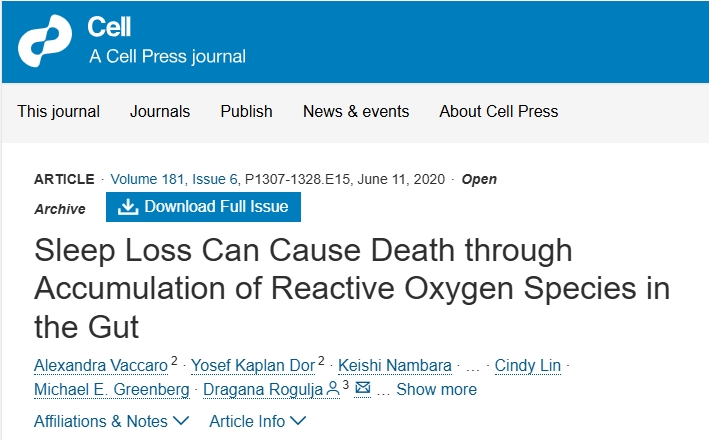Open the Publish menu

[246, 111]
